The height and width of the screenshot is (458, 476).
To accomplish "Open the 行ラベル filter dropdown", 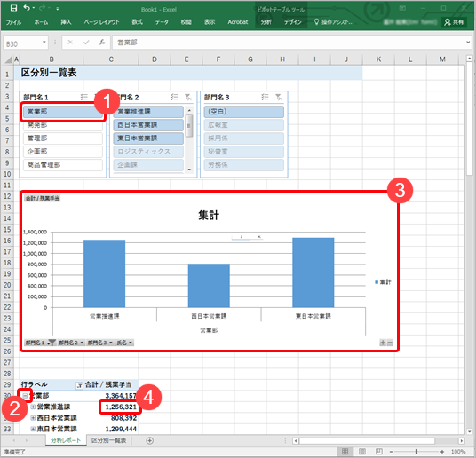I will (79, 385).
